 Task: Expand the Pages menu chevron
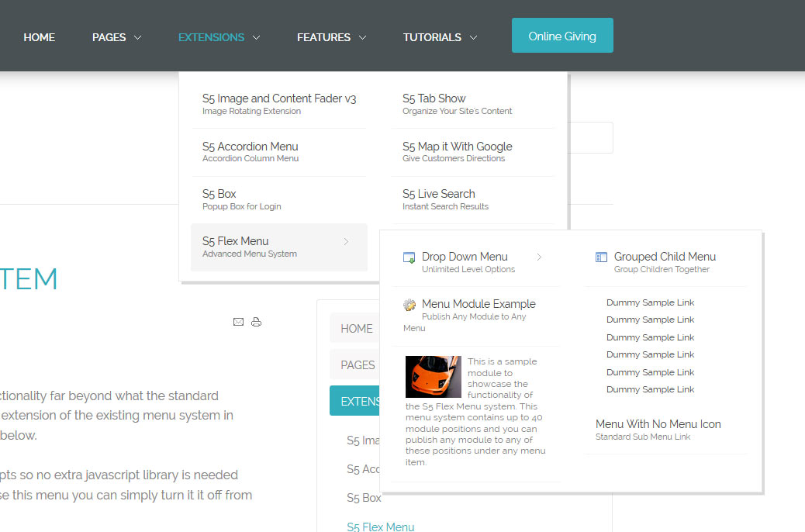pyautogui.click(x=137, y=37)
